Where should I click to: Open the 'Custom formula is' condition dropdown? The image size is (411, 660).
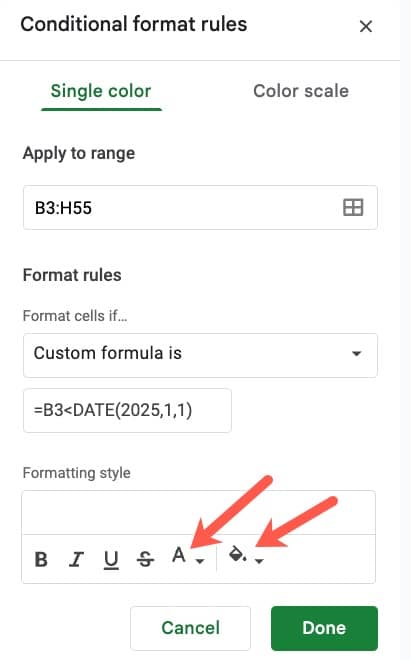[x=200, y=355]
